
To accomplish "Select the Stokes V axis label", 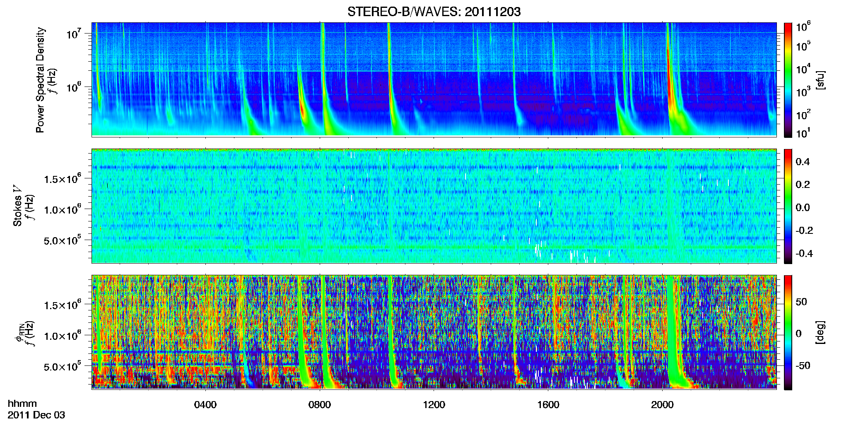I will [x=17, y=206].
